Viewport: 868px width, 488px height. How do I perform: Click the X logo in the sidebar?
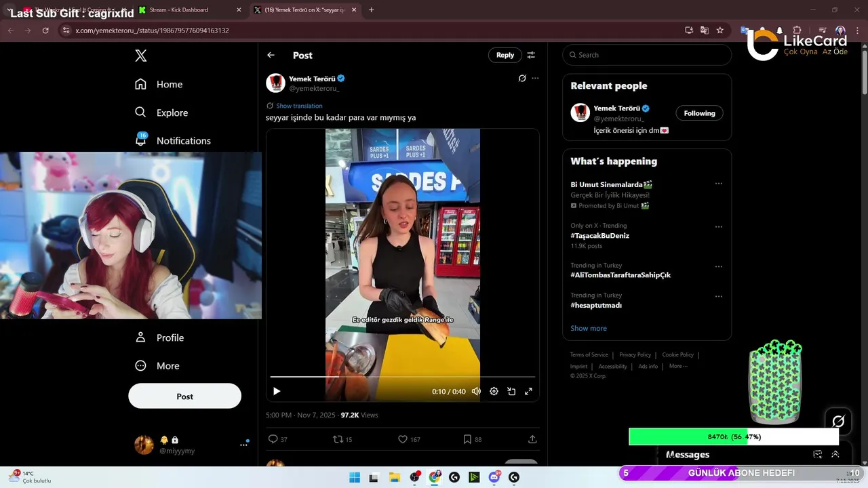[141, 56]
